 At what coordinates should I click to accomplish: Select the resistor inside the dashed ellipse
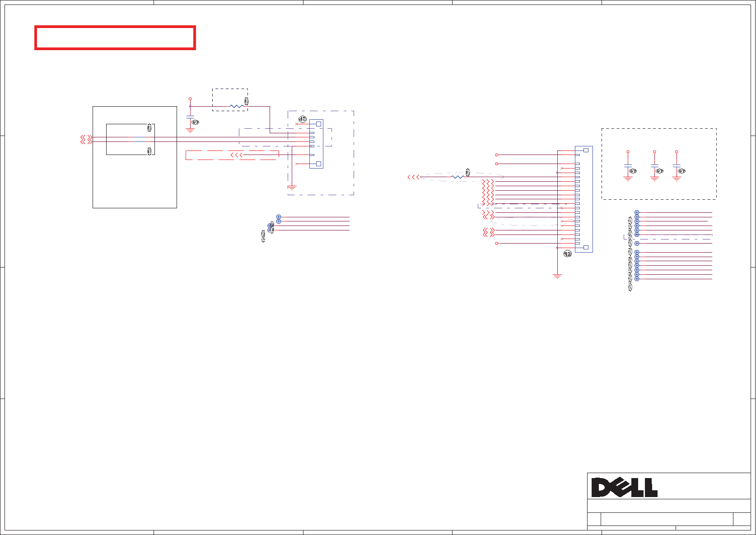457,177
